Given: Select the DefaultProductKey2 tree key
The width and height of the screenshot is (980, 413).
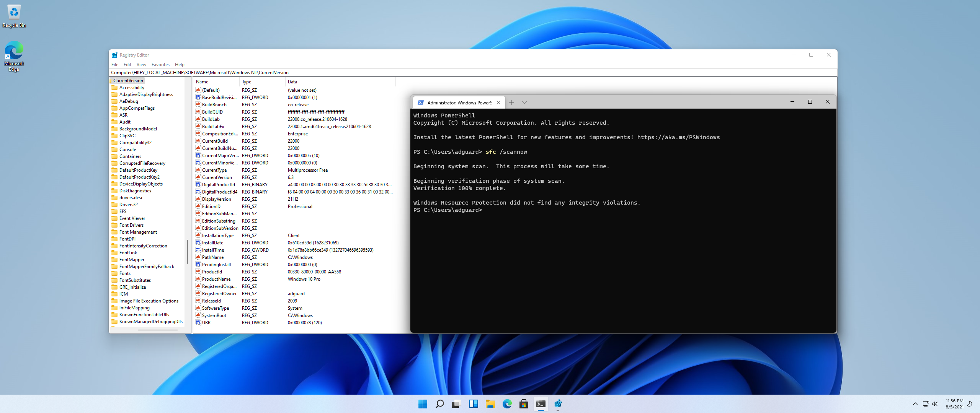Looking at the screenshot, I should [x=139, y=177].
